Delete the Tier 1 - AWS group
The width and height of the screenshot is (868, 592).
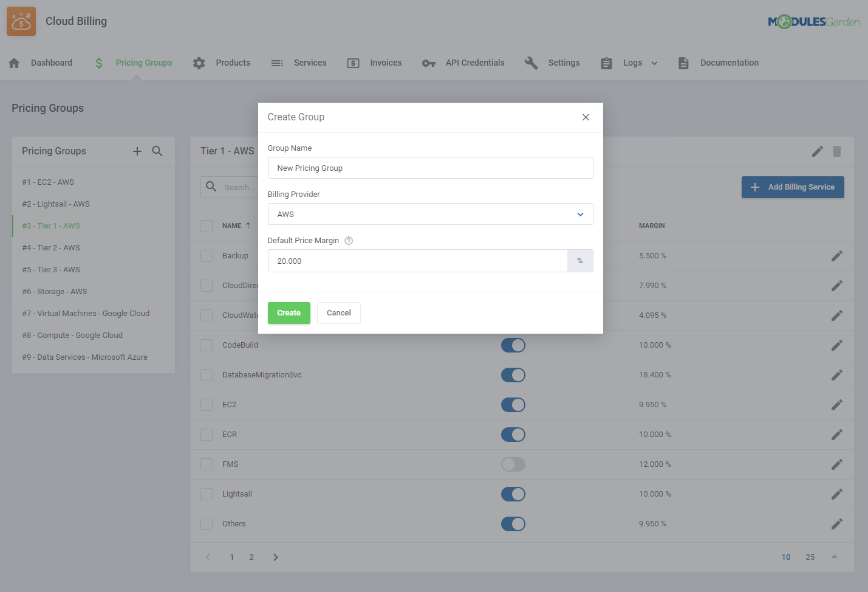837,151
